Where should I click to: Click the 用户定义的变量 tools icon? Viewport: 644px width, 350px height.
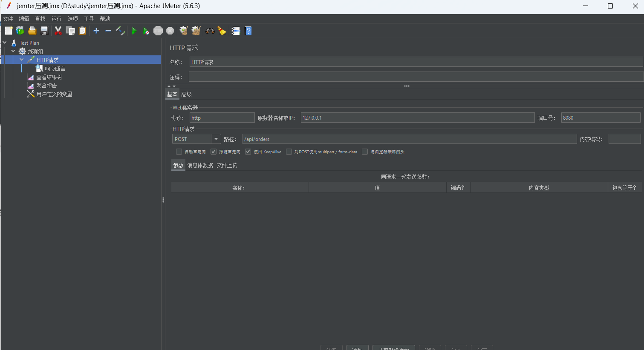pos(31,94)
